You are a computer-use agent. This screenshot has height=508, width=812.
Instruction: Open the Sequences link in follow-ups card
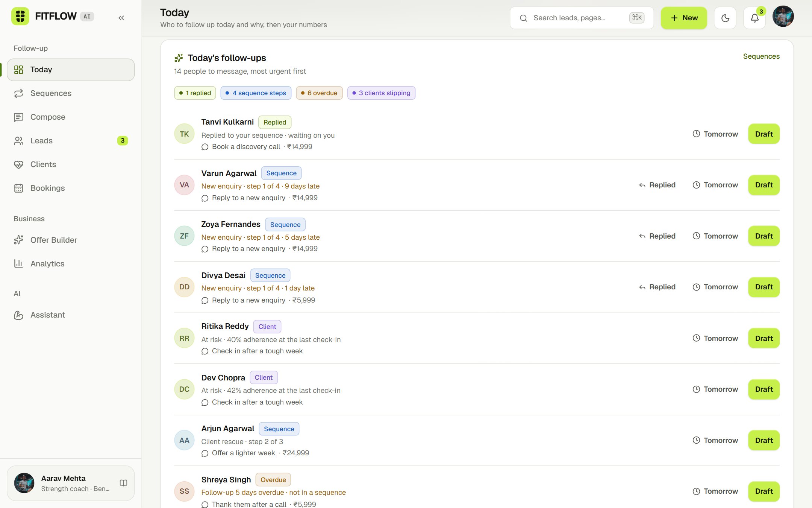point(761,56)
